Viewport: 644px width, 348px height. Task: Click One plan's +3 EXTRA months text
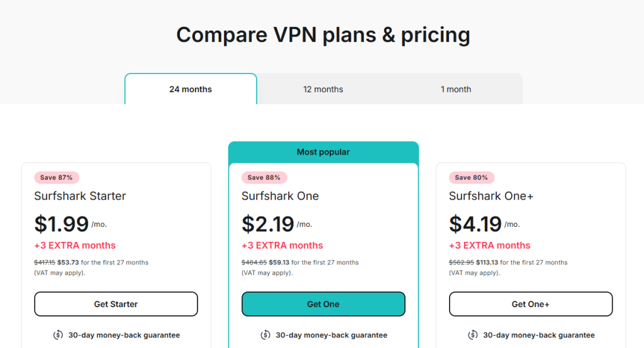[282, 246]
